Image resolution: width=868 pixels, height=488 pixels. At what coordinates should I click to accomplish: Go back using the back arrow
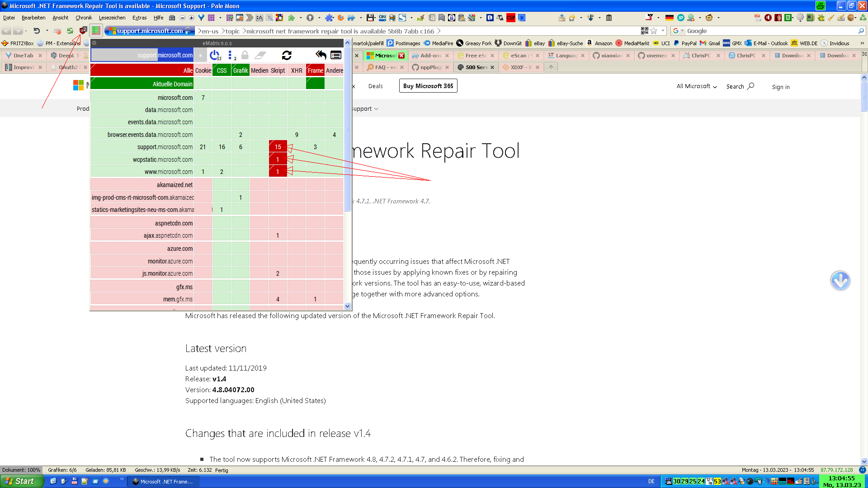coord(6,31)
